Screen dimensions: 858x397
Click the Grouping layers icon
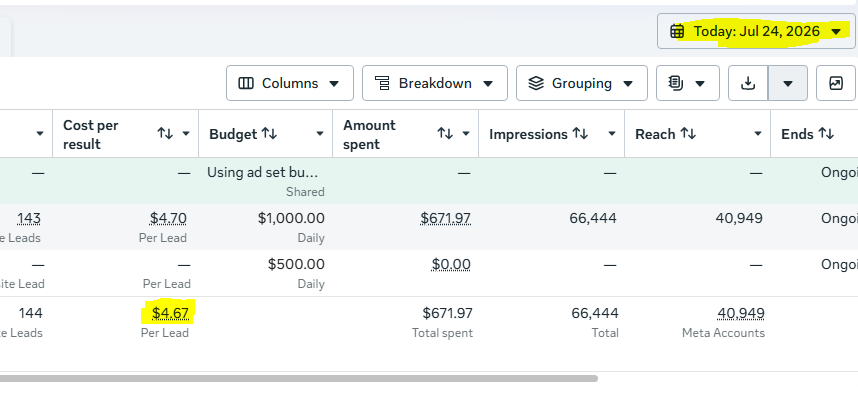(x=536, y=83)
